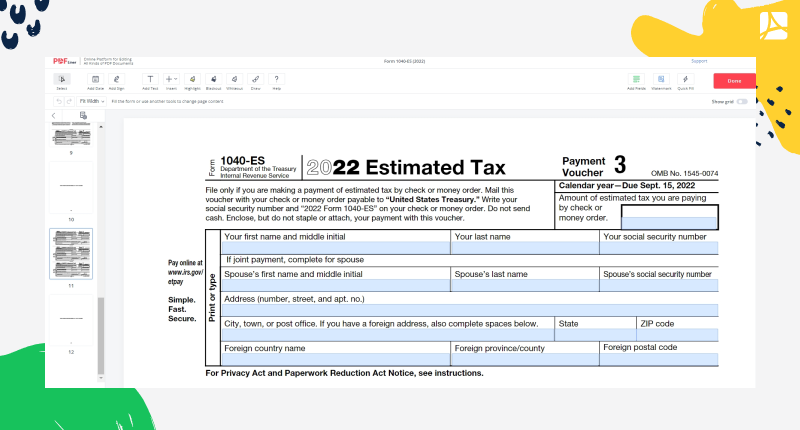800x430 pixels.
Task: Click Spouse's social security number field
Action: click(659, 285)
